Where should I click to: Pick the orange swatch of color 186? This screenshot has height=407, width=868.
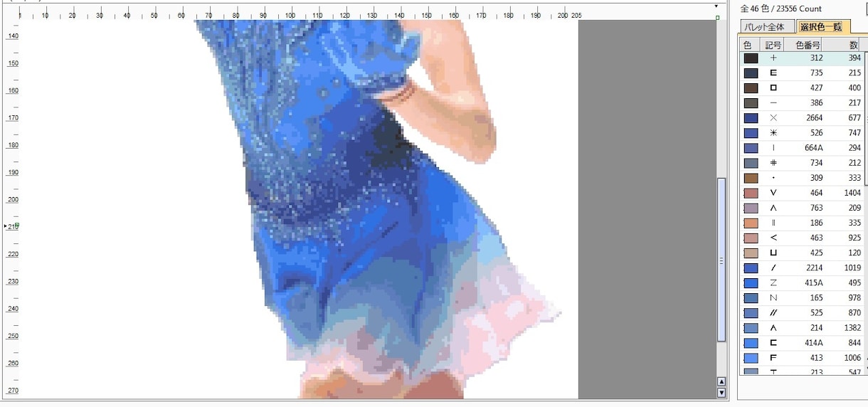click(x=751, y=223)
